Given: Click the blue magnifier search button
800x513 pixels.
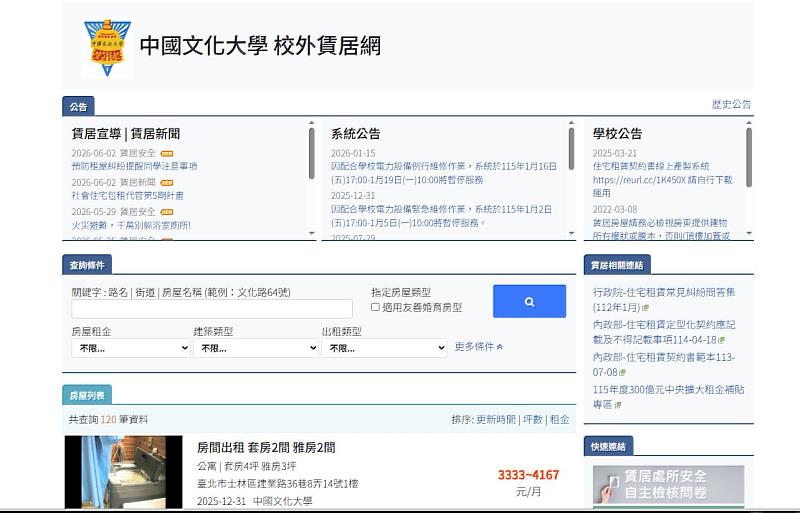Looking at the screenshot, I should pos(529,301).
